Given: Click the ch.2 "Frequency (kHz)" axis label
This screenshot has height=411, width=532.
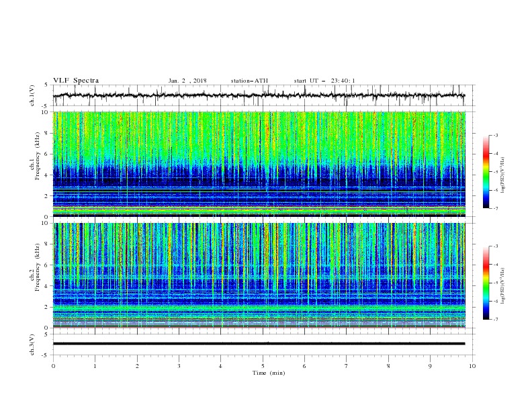Looking at the screenshot, I should [x=38, y=267].
